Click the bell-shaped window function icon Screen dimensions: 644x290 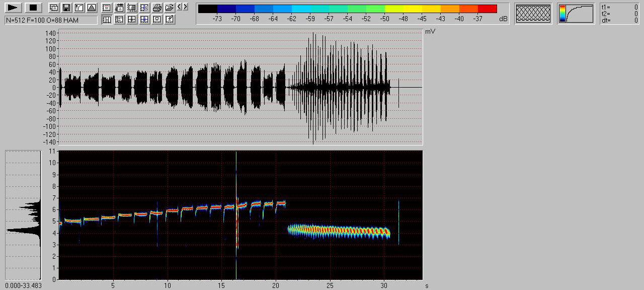pyautogui.click(x=91, y=8)
